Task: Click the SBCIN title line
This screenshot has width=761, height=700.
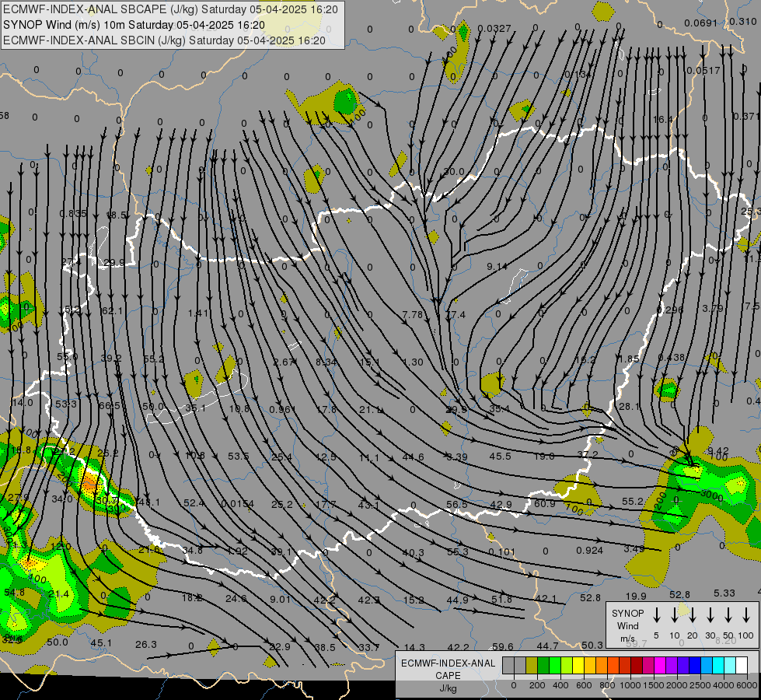Action: click(x=164, y=40)
